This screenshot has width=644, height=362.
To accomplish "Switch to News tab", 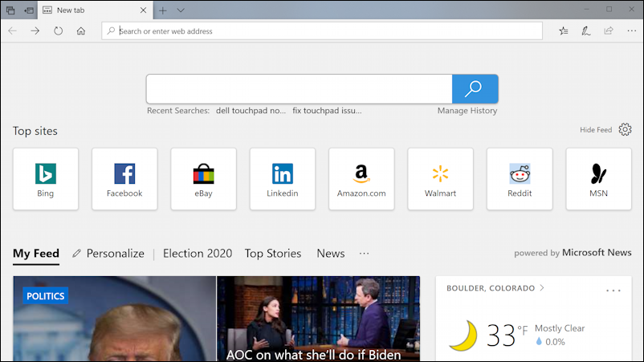I will click(331, 254).
